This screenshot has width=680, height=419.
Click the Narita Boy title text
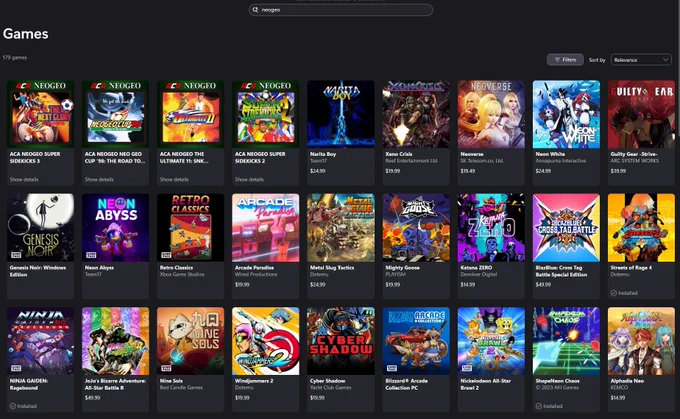323,154
